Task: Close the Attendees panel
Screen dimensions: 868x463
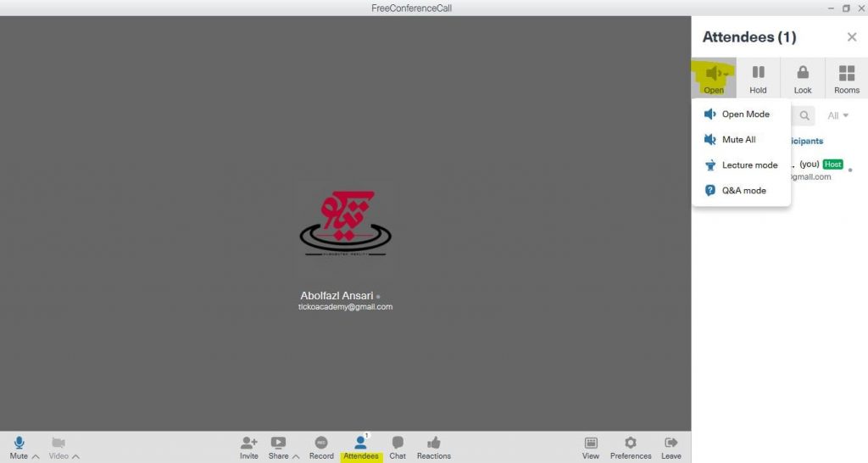Action: pos(852,37)
